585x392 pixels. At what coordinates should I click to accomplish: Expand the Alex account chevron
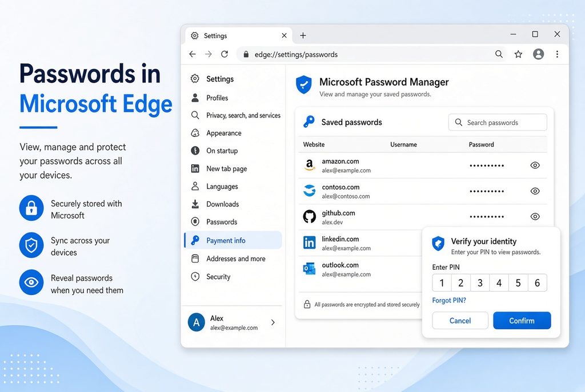(x=273, y=322)
